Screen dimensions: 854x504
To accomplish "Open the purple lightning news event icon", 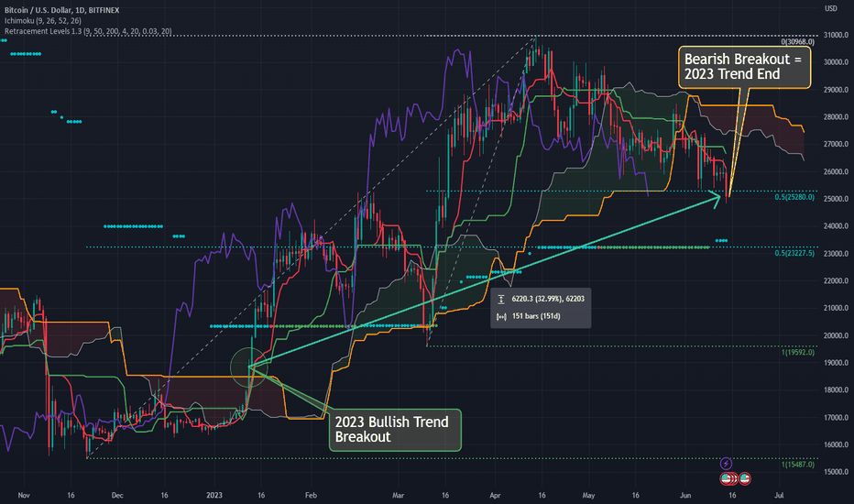I will coord(726,464).
